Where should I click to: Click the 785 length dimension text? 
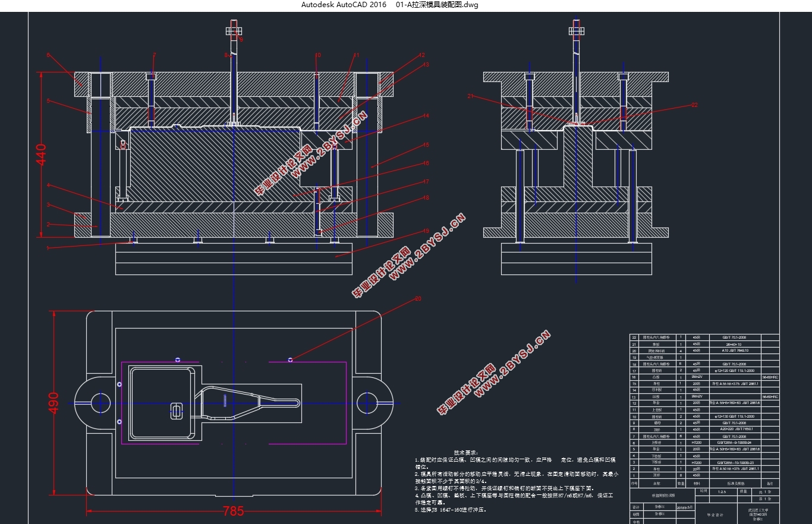(x=233, y=511)
